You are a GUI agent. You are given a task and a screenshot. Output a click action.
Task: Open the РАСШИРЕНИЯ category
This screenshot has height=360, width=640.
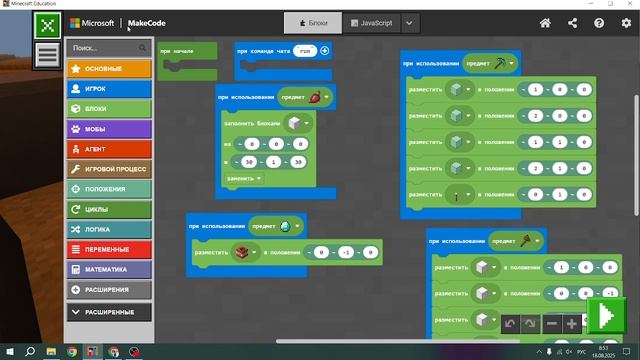[109, 289]
